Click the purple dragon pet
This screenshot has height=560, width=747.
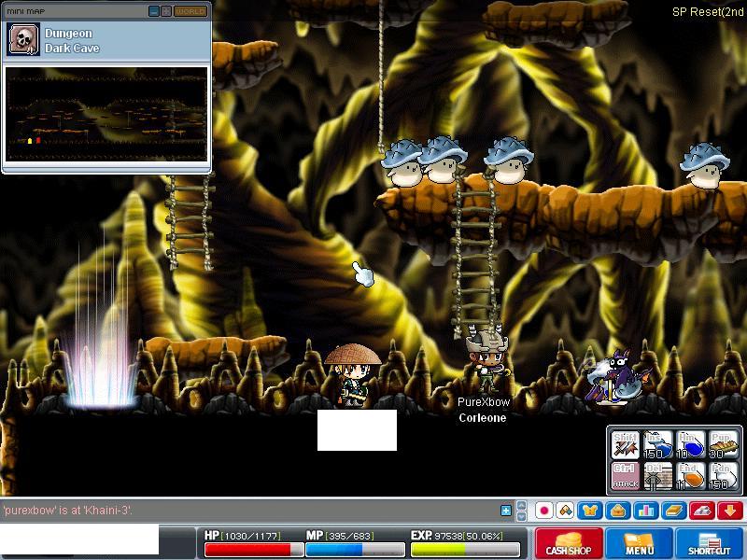(x=617, y=378)
